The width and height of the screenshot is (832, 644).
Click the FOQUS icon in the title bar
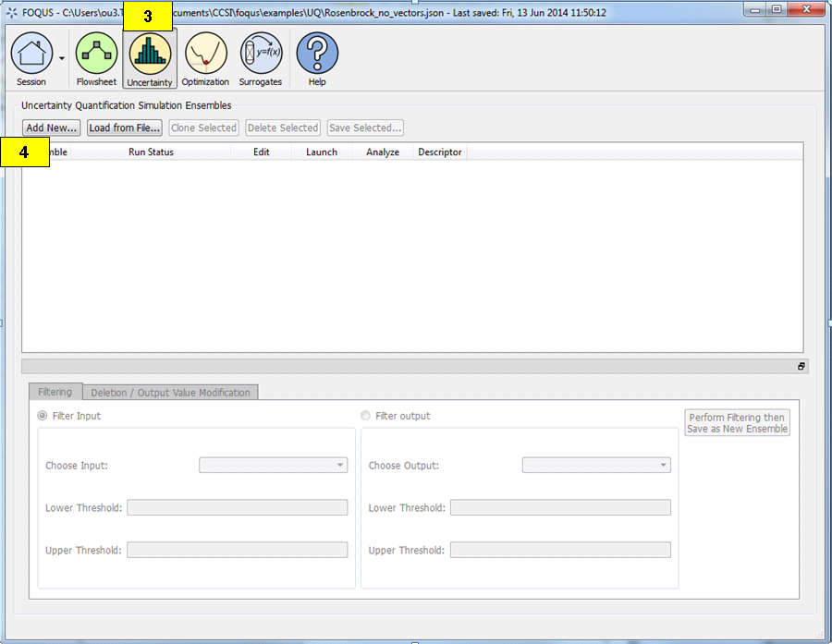9,10
